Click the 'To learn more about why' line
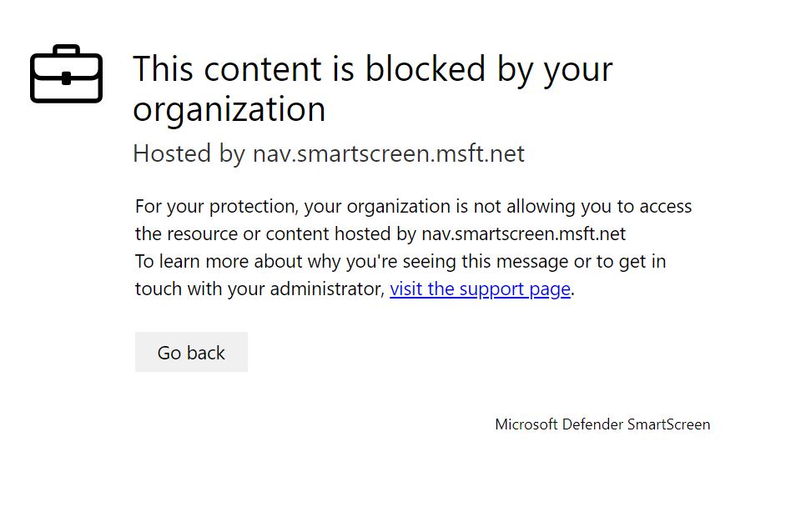 (400, 262)
